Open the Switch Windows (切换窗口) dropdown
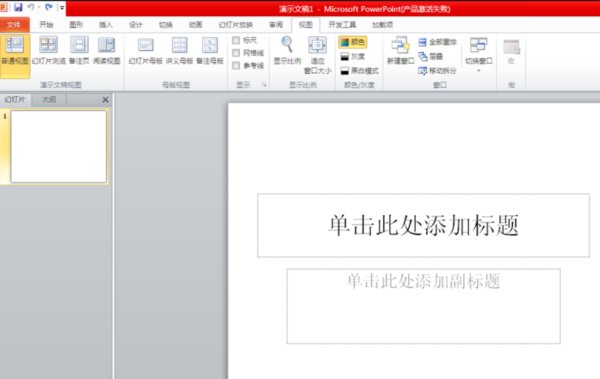This screenshot has height=379, width=600. pos(478,55)
